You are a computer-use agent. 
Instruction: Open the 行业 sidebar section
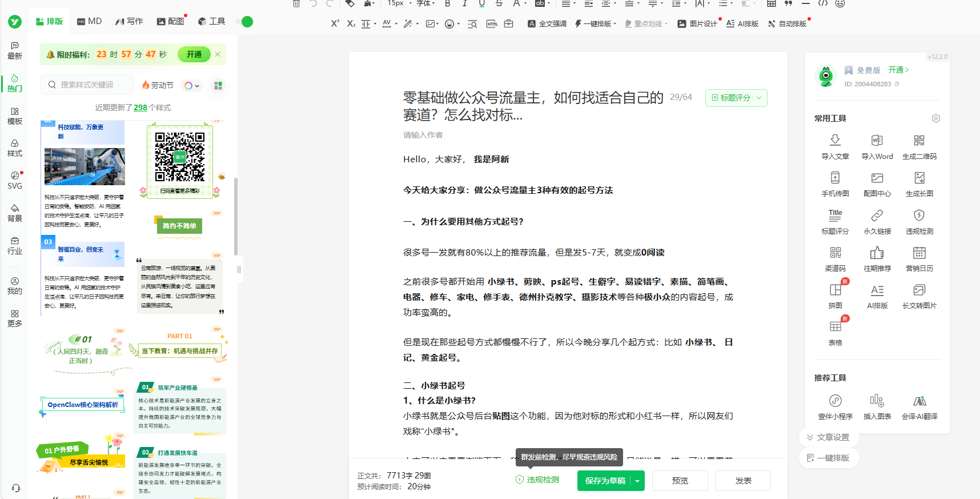tap(15, 246)
